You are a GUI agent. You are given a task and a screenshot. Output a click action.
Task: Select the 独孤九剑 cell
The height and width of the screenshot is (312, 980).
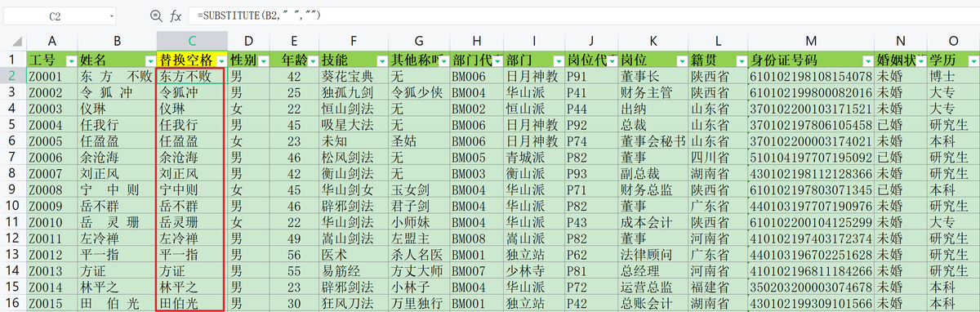[354, 93]
